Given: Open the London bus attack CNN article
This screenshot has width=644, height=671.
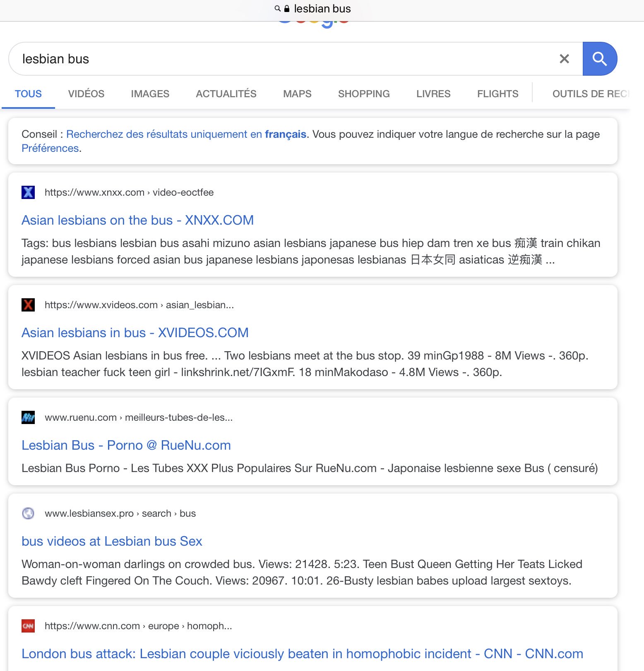Looking at the screenshot, I should pos(302,654).
